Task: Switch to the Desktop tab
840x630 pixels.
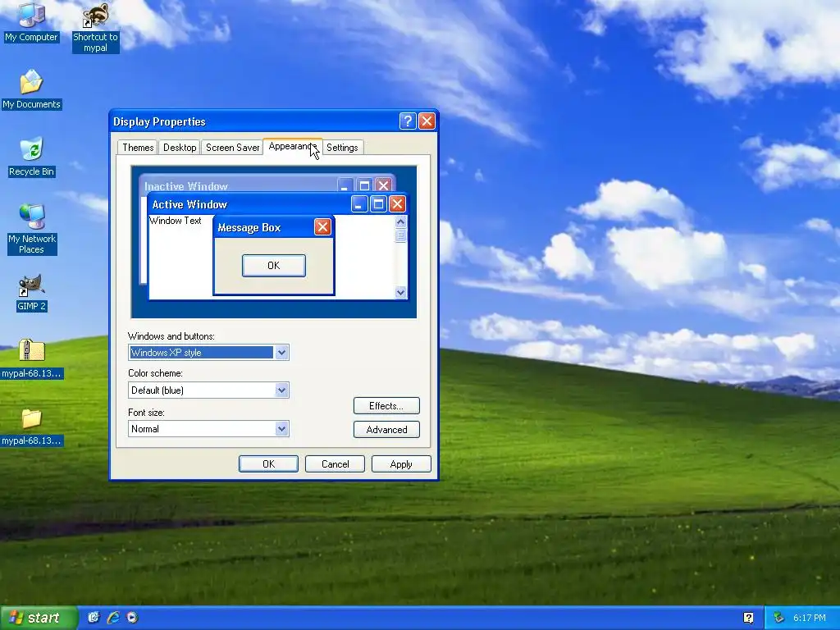Action: pyautogui.click(x=180, y=148)
